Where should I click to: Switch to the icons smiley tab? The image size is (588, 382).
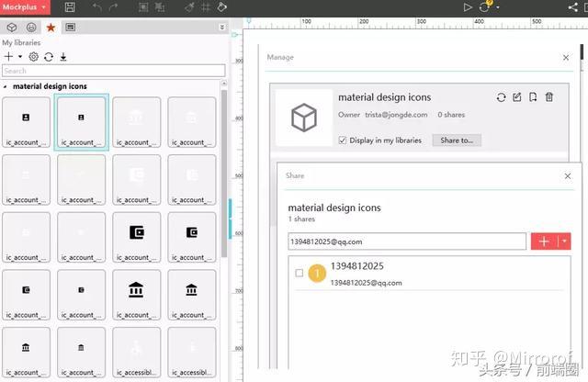[x=31, y=28]
